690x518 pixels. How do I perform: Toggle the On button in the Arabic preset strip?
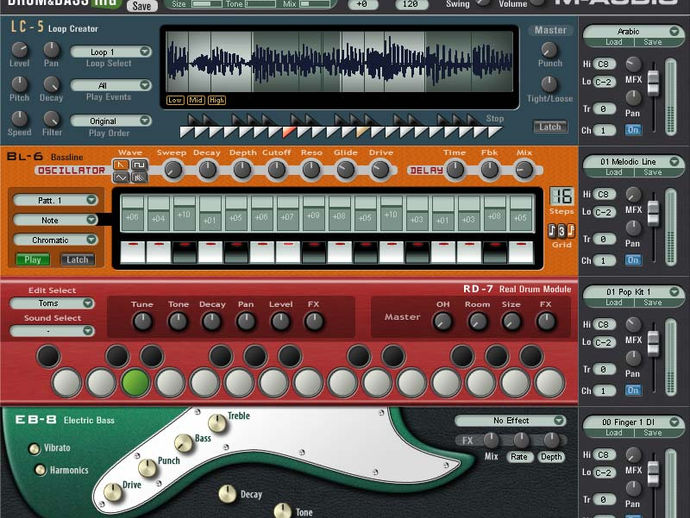point(633,130)
